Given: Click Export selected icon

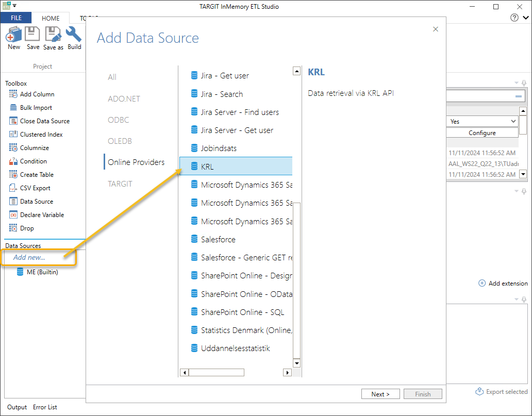Looking at the screenshot, I should point(479,391).
